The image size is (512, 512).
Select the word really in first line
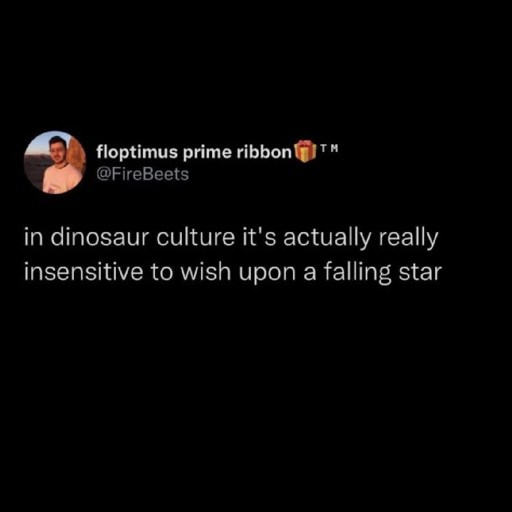coord(408,239)
